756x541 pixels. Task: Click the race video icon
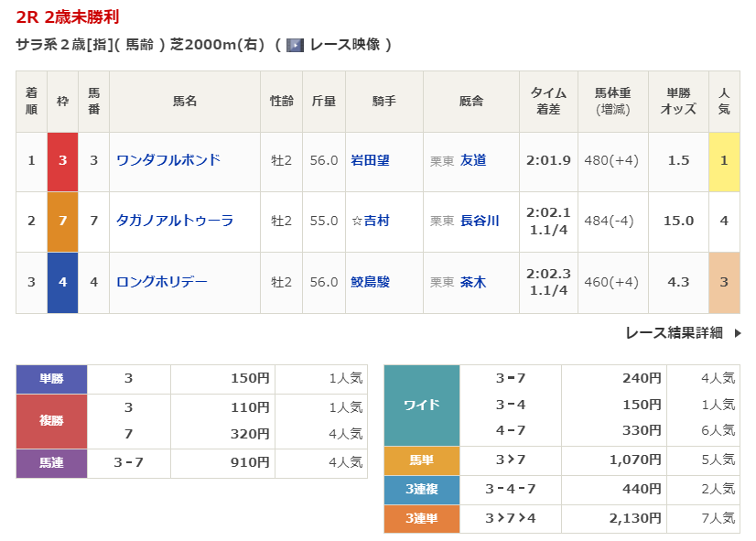[x=295, y=45]
